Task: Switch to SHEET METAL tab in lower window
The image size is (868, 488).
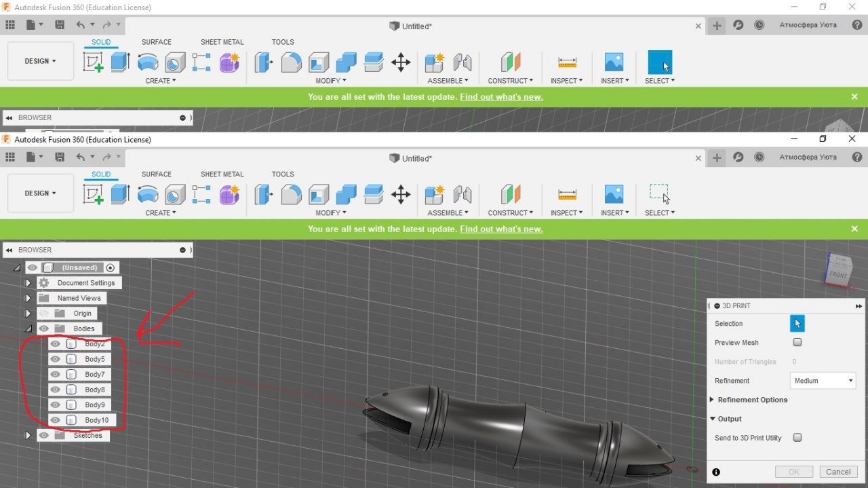Action: coord(222,174)
